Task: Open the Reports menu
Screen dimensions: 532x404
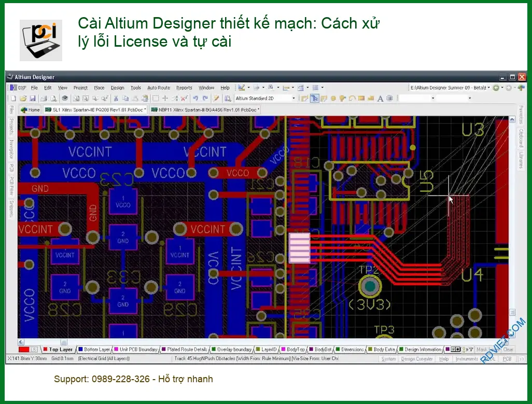Action: point(184,88)
